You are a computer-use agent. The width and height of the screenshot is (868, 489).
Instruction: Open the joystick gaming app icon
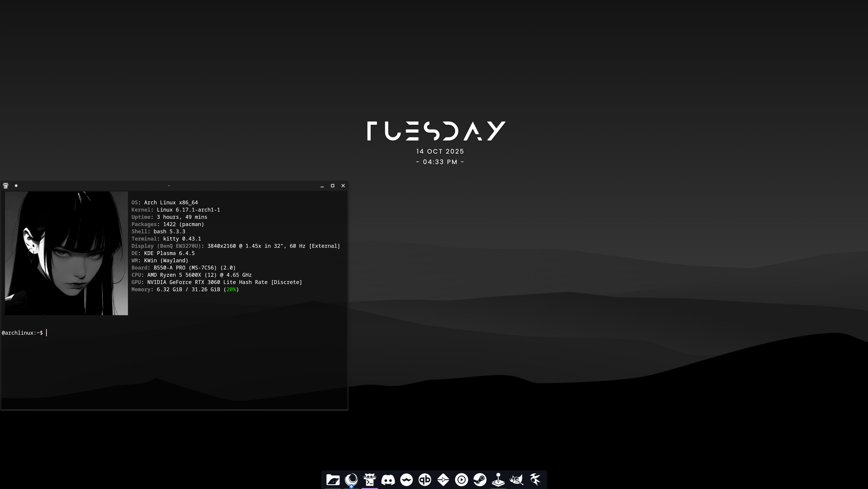pyautogui.click(x=498, y=479)
